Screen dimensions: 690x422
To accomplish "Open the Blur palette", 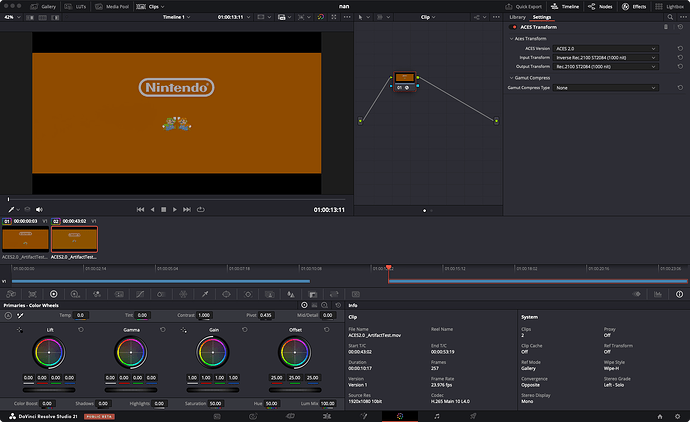I will [291, 294].
